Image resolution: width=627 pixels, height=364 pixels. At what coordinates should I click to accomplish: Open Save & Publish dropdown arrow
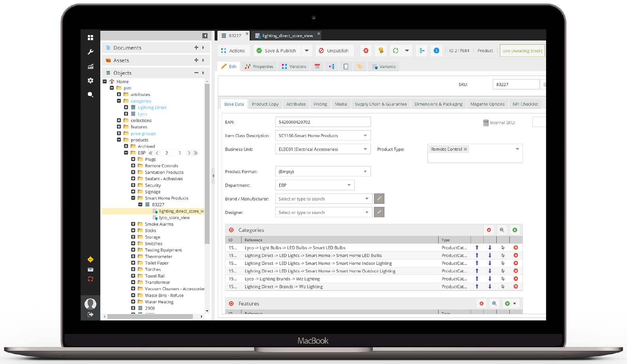307,51
